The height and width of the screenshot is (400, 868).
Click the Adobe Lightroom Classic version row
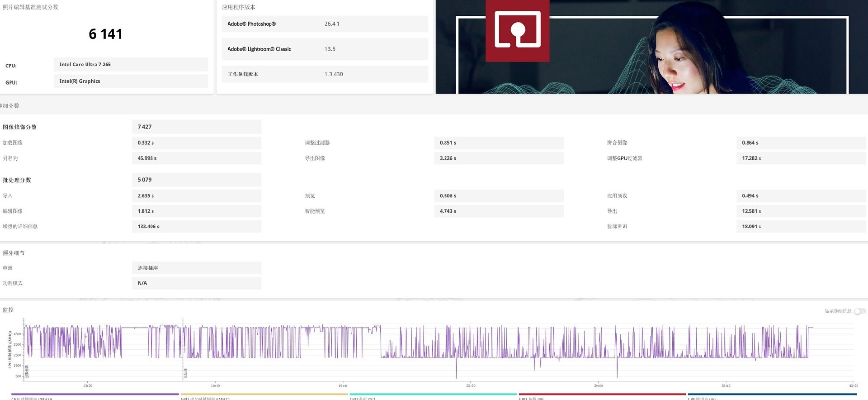point(324,49)
